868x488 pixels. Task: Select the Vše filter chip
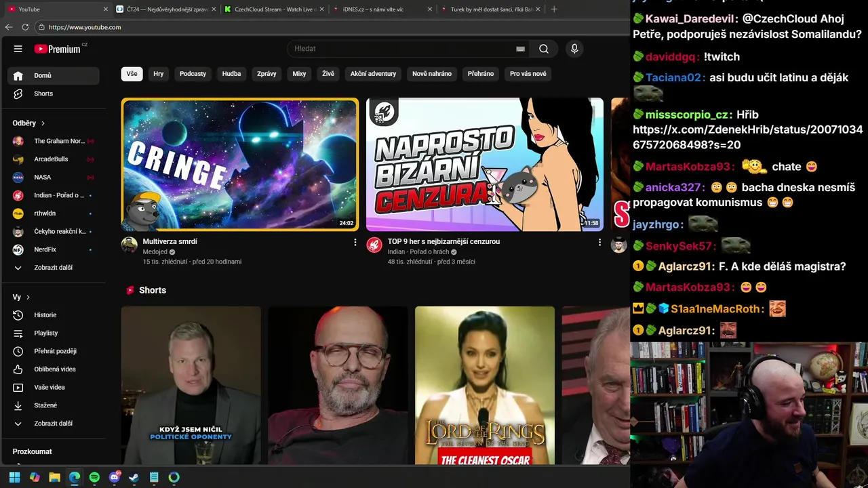tap(132, 74)
